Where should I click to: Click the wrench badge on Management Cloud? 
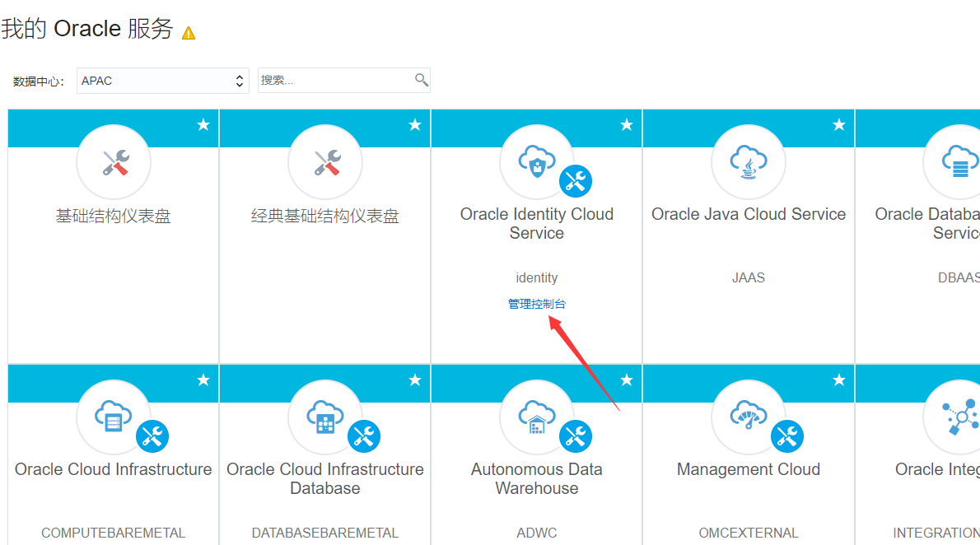(x=787, y=436)
